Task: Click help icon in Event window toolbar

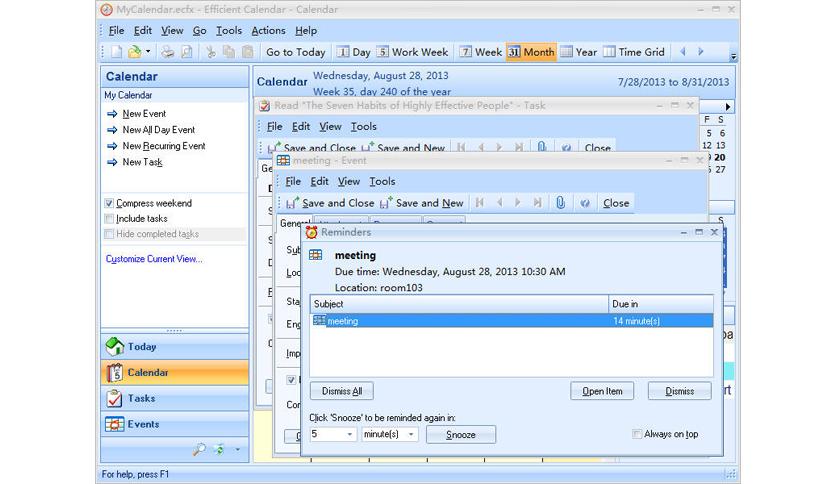Action: click(585, 203)
